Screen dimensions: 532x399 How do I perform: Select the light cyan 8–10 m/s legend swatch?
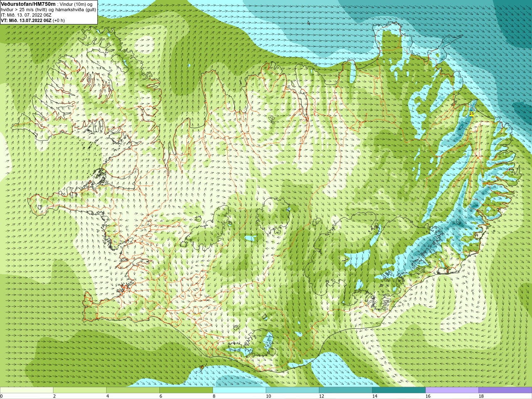pos(239,390)
